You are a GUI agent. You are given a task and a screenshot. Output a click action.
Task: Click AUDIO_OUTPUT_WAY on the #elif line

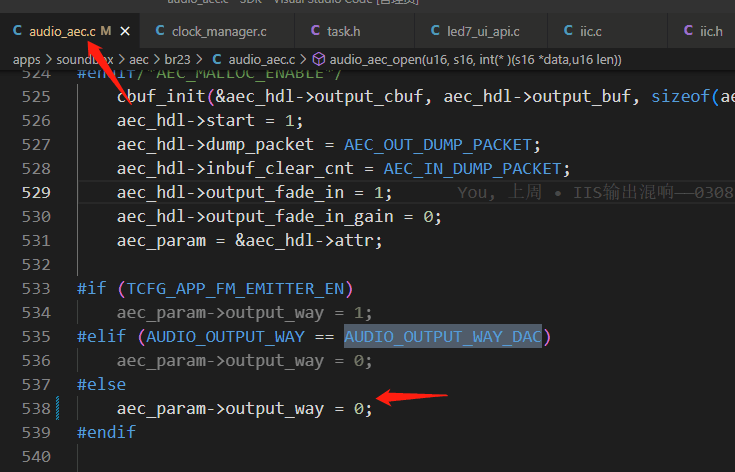tap(225, 337)
